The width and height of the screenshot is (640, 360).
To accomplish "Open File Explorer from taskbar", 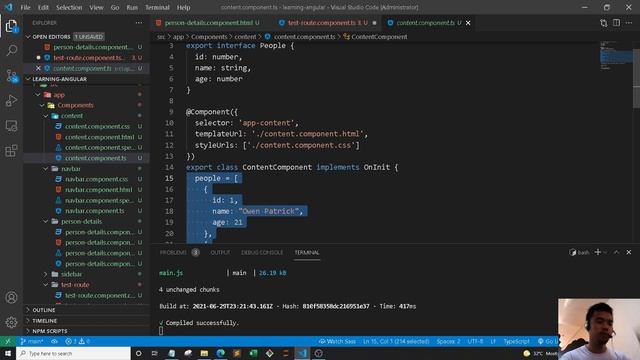I will point(204,353).
